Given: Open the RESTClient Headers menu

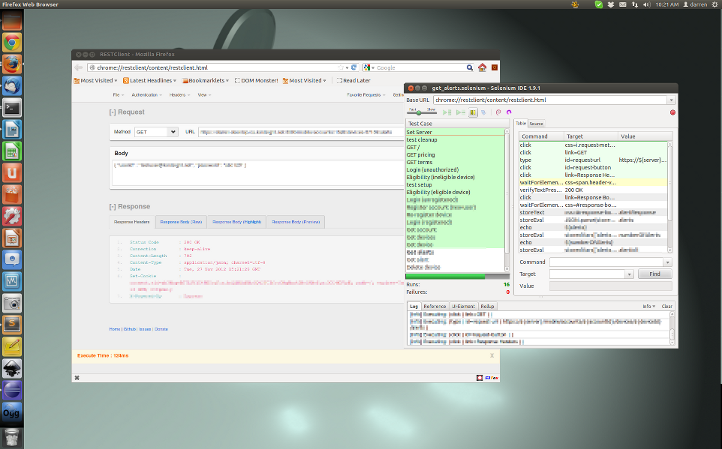Looking at the screenshot, I should point(179,95).
